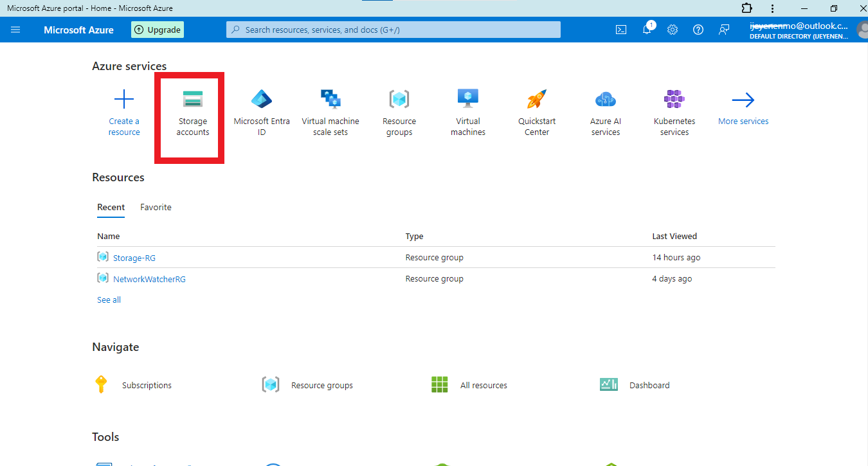Switch to the Favorite tab

(156, 207)
